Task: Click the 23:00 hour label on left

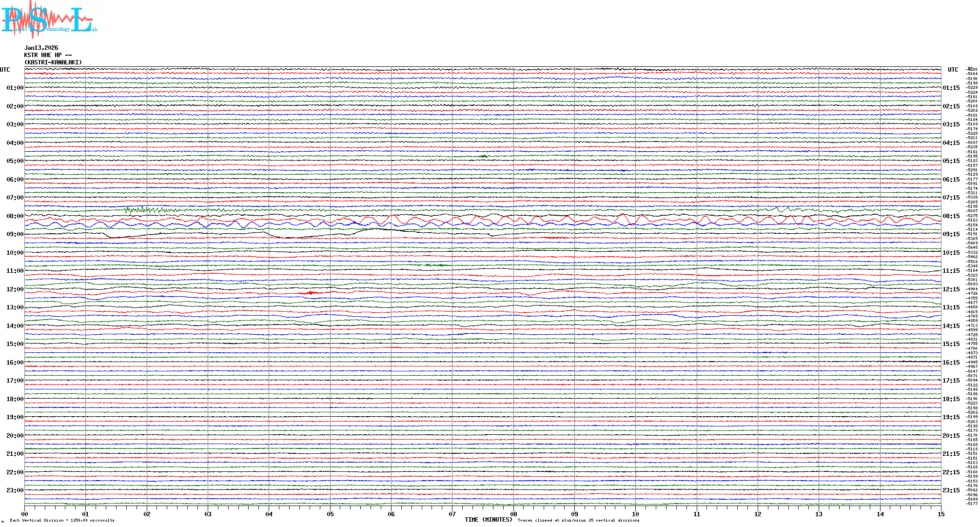Action: pos(15,490)
